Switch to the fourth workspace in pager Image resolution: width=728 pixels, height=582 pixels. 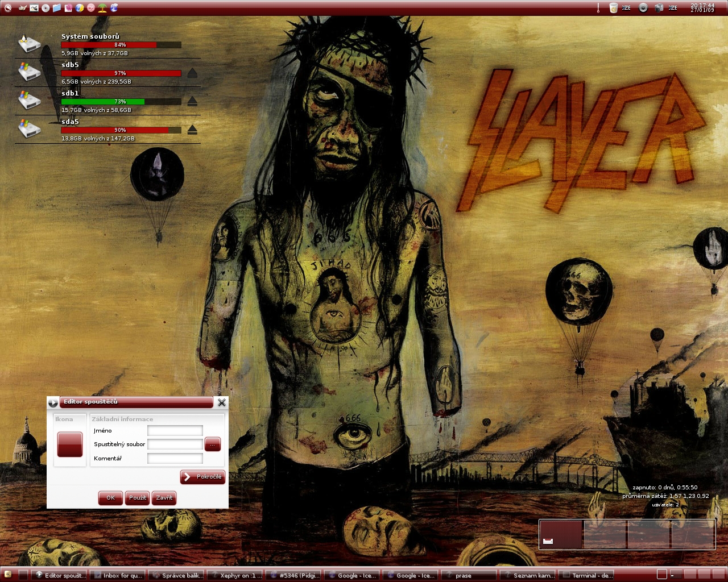(x=693, y=534)
